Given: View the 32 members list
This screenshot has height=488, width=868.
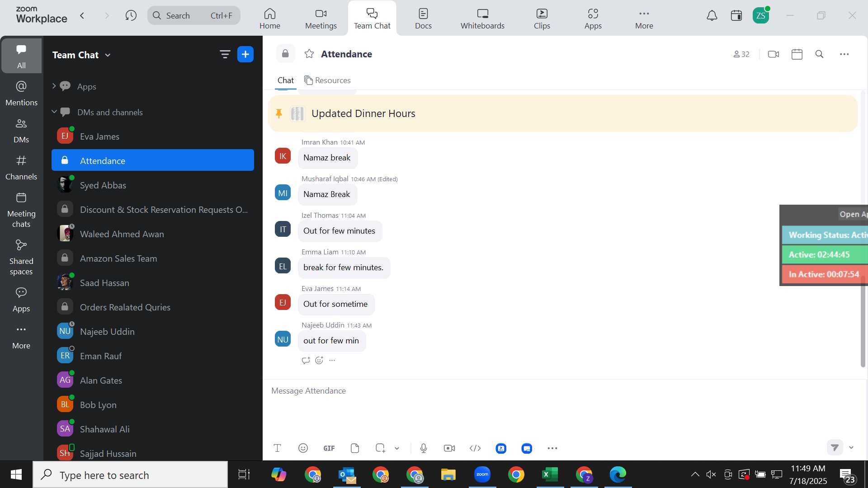Looking at the screenshot, I should (x=741, y=54).
